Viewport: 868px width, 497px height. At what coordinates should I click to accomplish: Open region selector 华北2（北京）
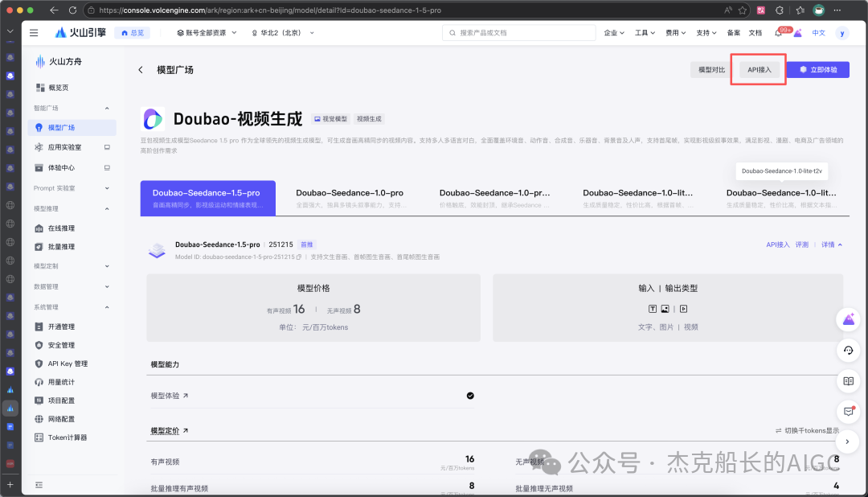(283, 33)
